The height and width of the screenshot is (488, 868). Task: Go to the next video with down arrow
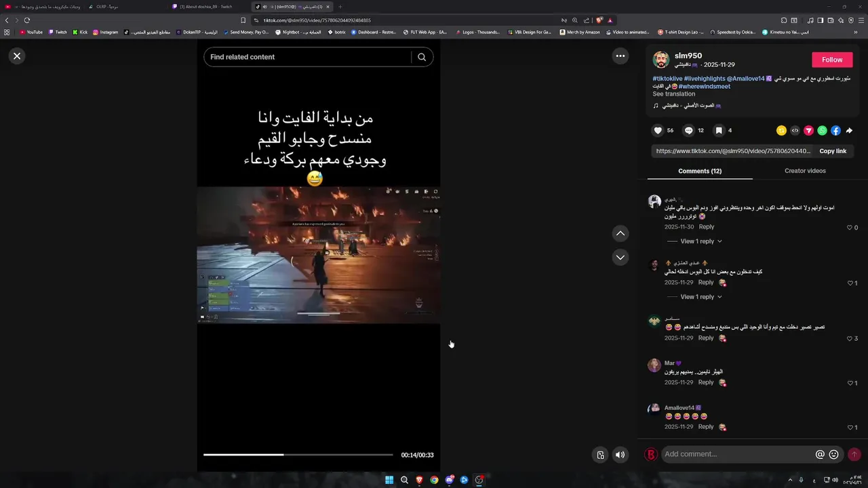click(x=620, y=257)
